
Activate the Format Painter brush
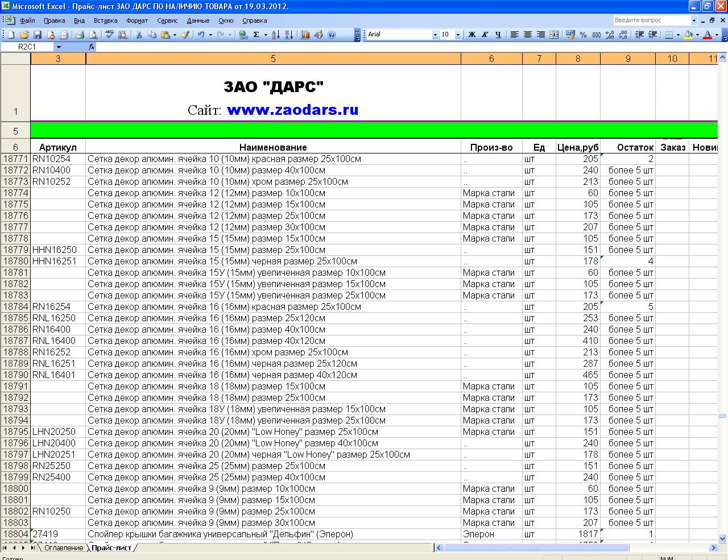pyautogui.click(x=185, y=35)
